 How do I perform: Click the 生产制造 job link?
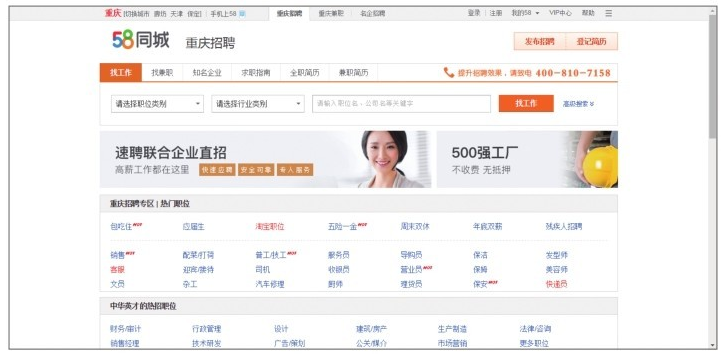point(452,329)
